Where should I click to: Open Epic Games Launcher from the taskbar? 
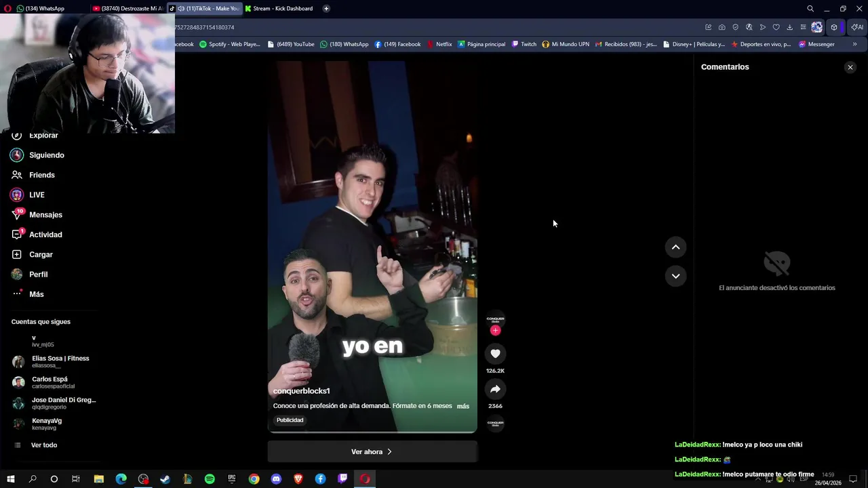click(231, 479)
